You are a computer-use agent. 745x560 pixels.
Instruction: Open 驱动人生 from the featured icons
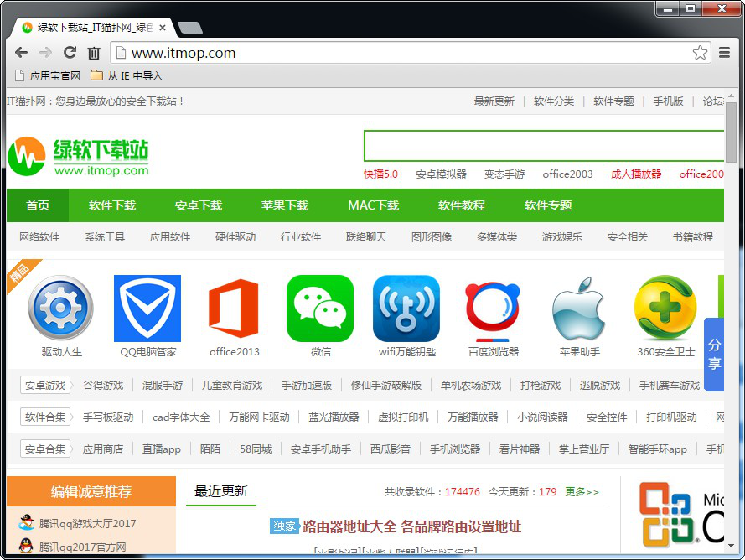(x=60, y=309)
